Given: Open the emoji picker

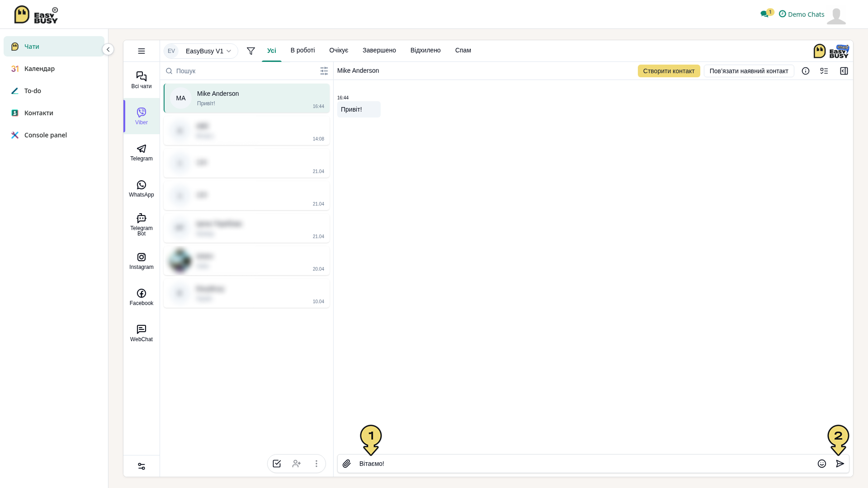Looking at the screenshot, I should (x=822, y=464).
